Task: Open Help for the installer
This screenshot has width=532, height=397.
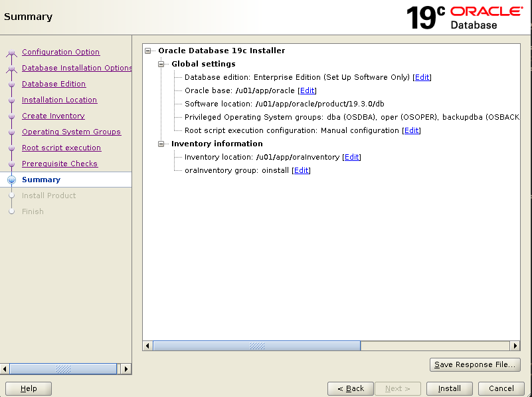Action: (29, 388)
